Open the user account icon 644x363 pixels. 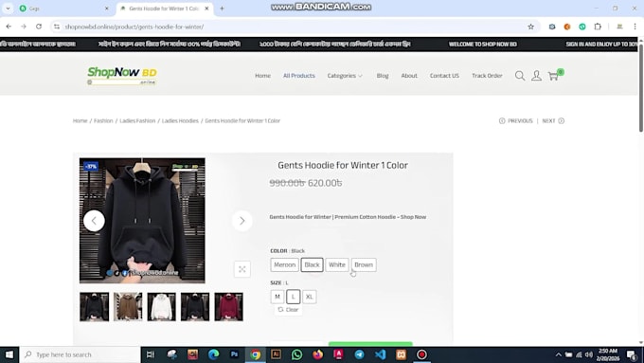pyautogui.click(x=536, y=76)
